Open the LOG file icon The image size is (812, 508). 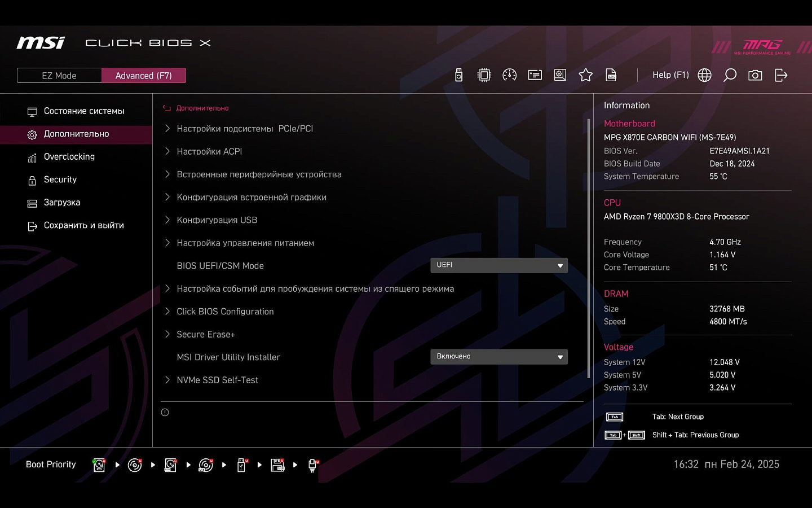tap(611, 75)
